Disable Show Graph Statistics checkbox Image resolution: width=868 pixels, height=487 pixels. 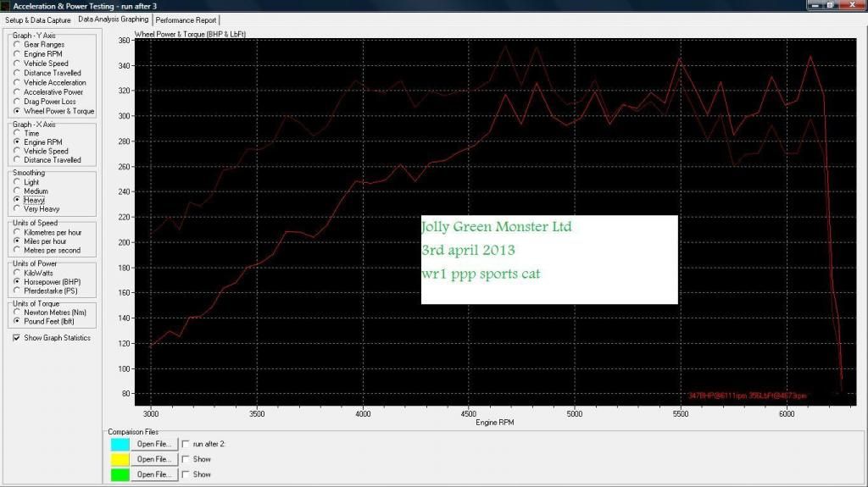[17, 338]
